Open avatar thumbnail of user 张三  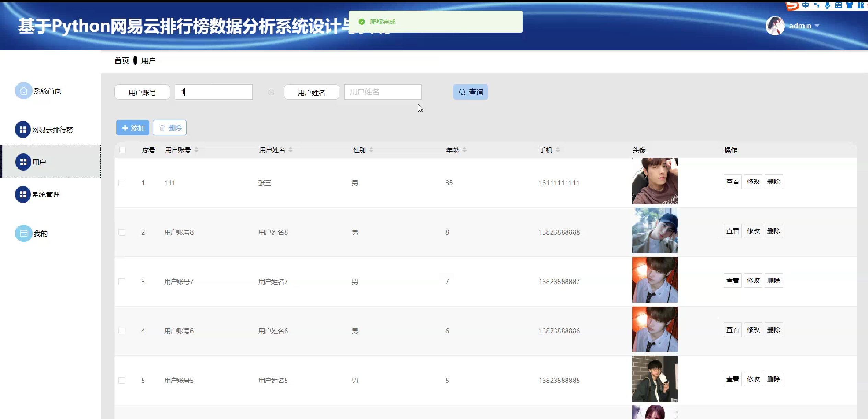(655, 181)
